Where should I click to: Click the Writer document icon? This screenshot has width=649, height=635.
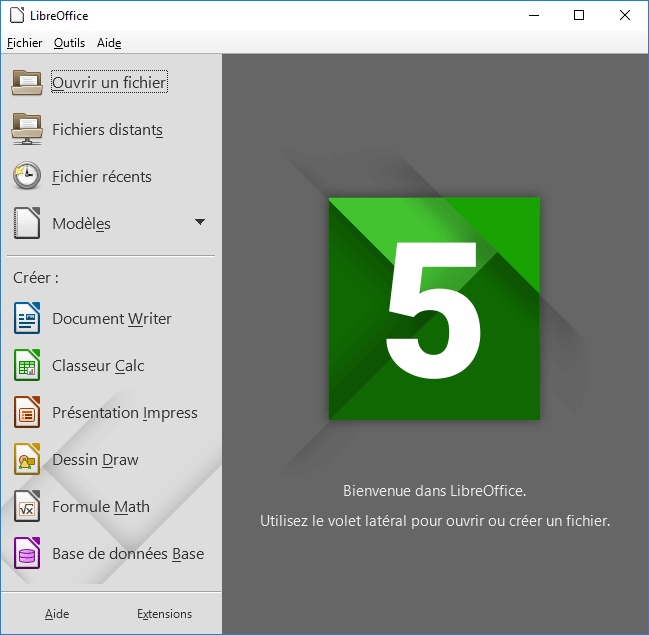[27, 318]
